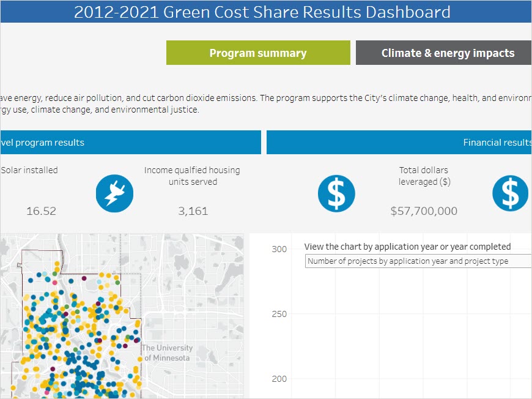The image size is (532, 399).
Task: Click the dollar icon beside Total dollars leveraged
Action: 336,193
